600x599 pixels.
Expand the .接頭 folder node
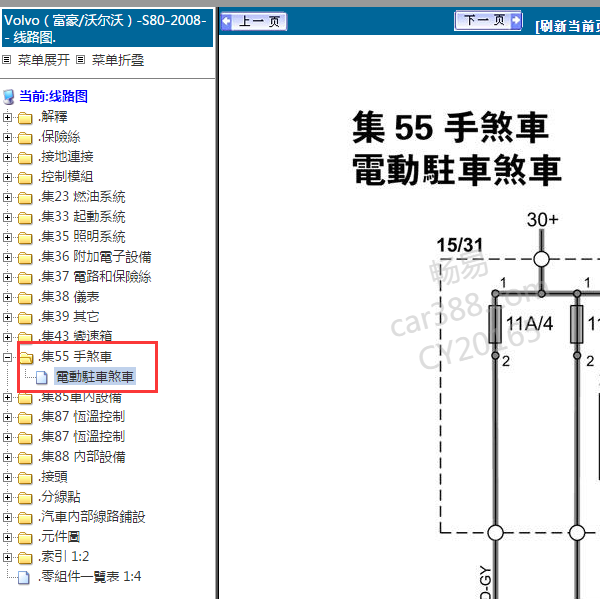pyautogui.click(x=7, y=477)
